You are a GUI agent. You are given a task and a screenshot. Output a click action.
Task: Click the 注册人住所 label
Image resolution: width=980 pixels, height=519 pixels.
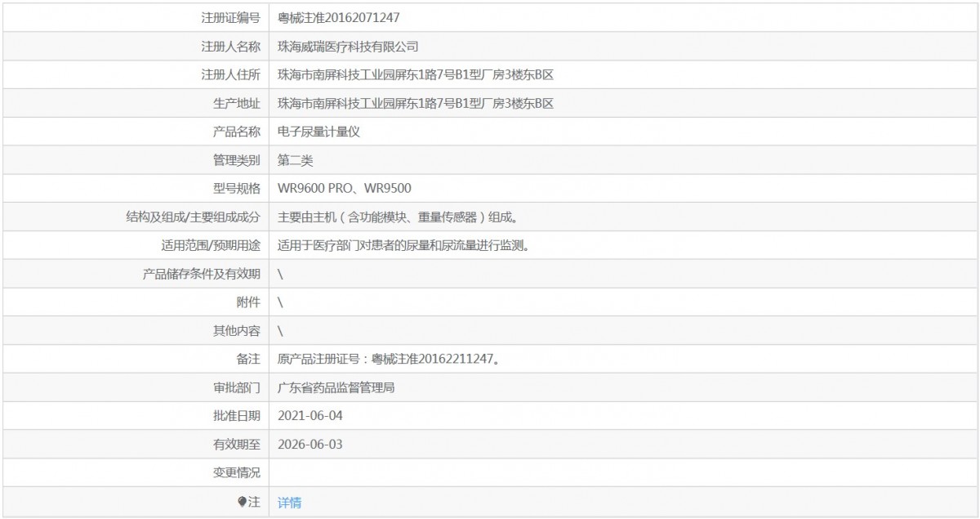point(230,75)
